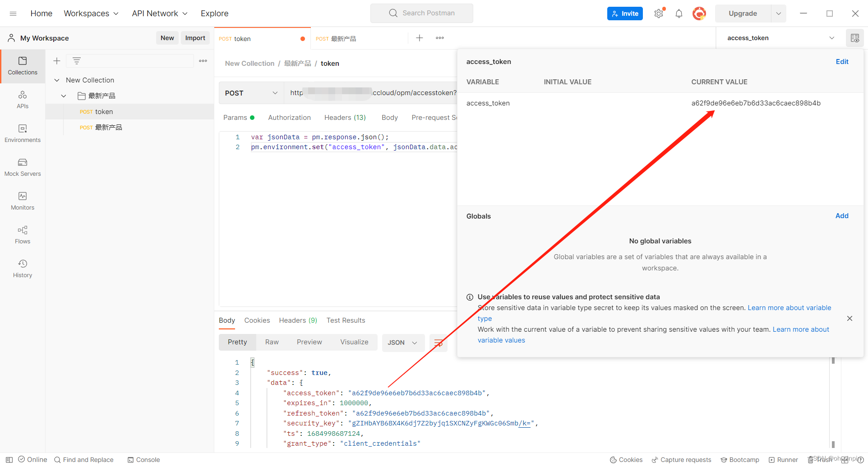Open Console from status bar

(143, 460)
